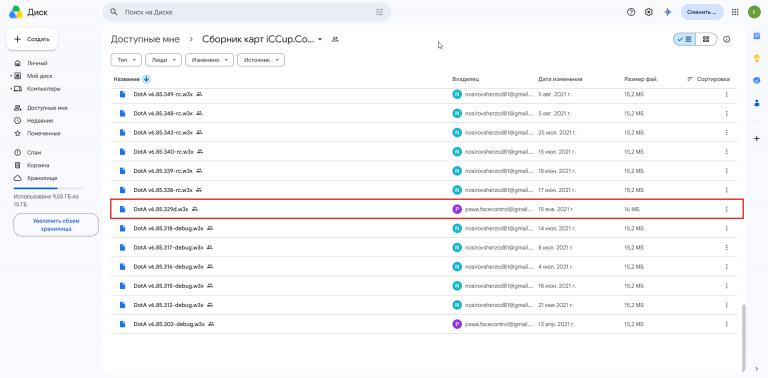Viewport: 768px width, 378px height.
Task: Open the Сортировка options
Action: click(x=709, y=79)
